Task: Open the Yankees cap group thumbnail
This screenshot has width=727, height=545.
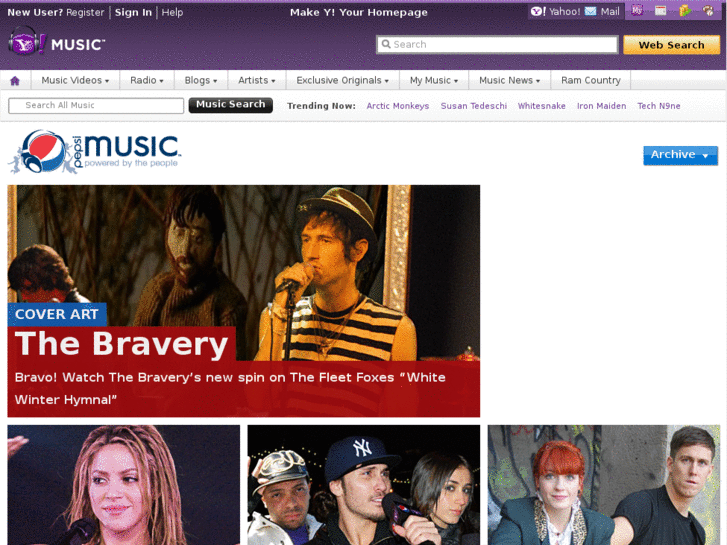Action: [x=364, y=485]
